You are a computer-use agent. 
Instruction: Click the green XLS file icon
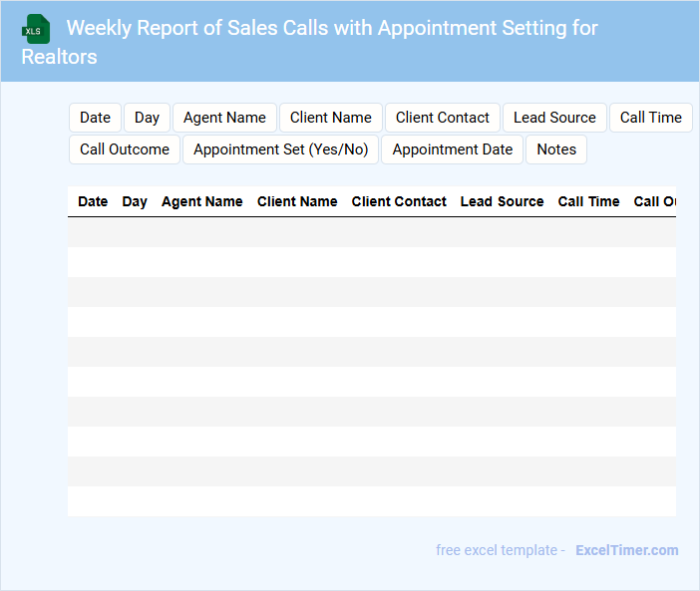pyautogui.click(x=36, y=29)
